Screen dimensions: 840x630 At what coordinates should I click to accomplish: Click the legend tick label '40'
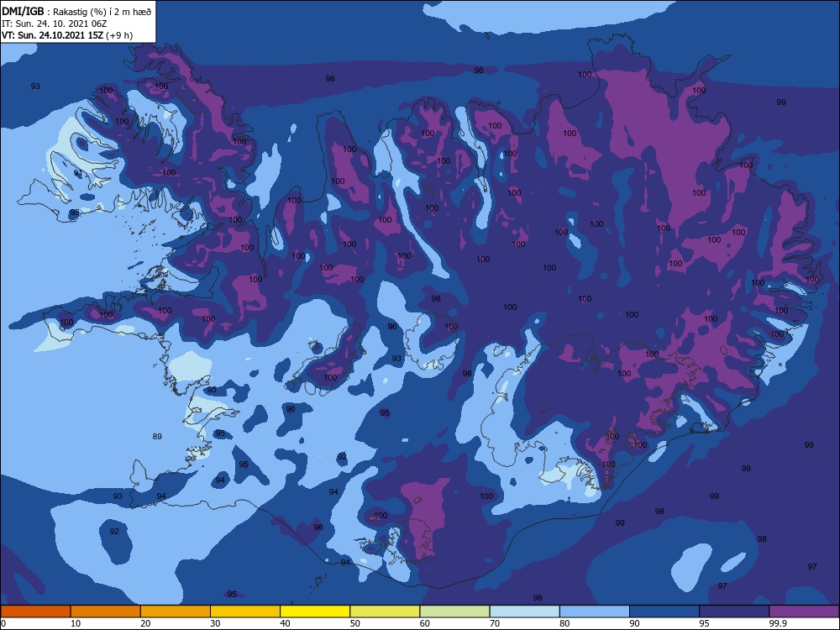coord(286,623)
